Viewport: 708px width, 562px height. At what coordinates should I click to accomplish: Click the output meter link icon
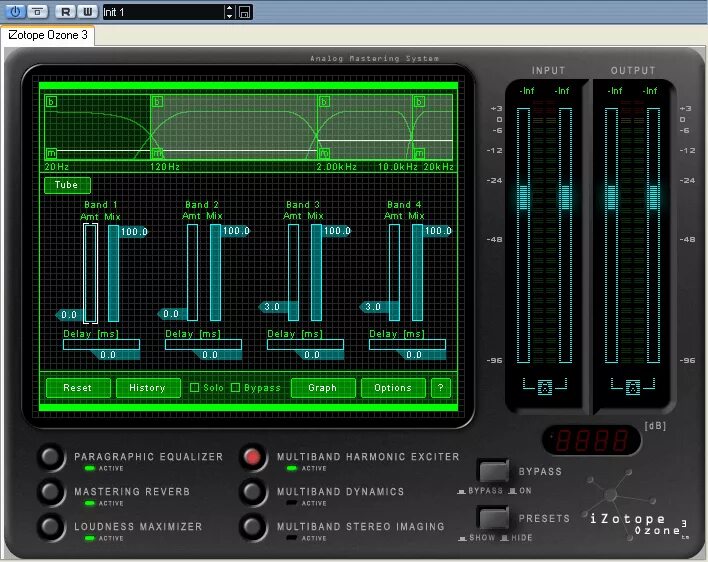pyautogui.click(x=633, y=387)
